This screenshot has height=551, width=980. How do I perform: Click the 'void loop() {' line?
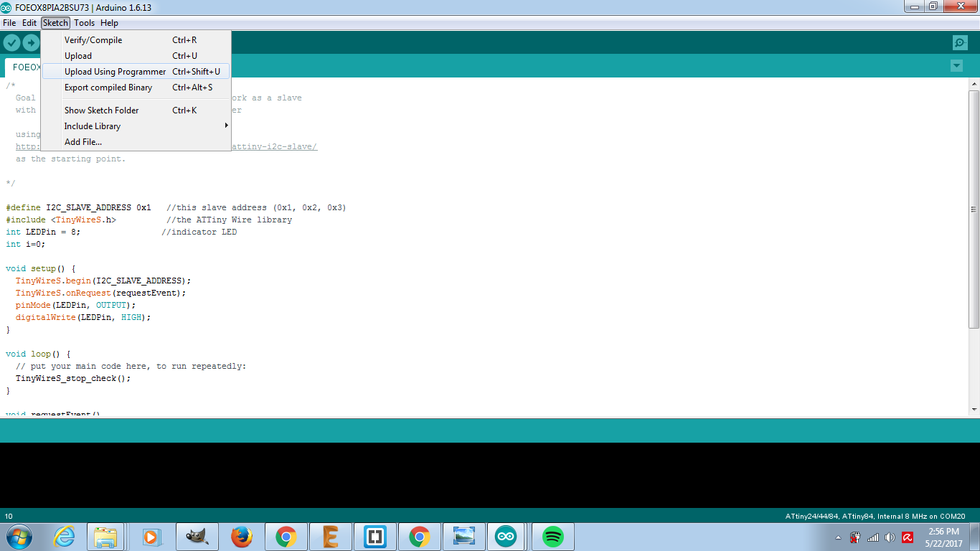point(38,354)
